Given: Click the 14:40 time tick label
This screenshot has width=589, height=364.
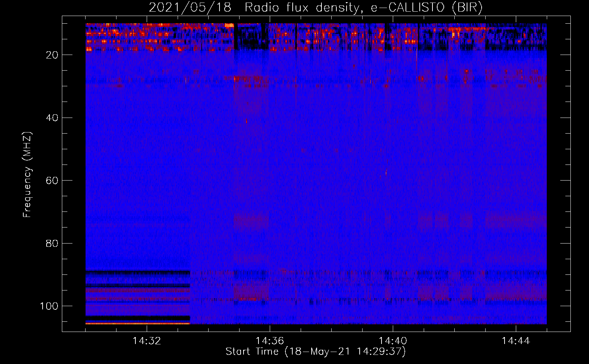Looking at the screenshot, I should pyautogui.click(x=393, y=341).
